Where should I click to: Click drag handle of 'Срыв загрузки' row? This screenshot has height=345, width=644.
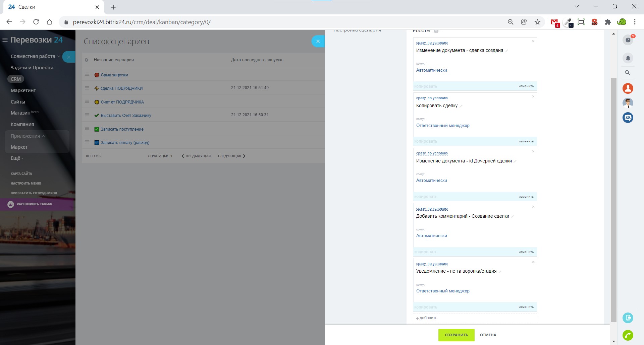point(87,74)
